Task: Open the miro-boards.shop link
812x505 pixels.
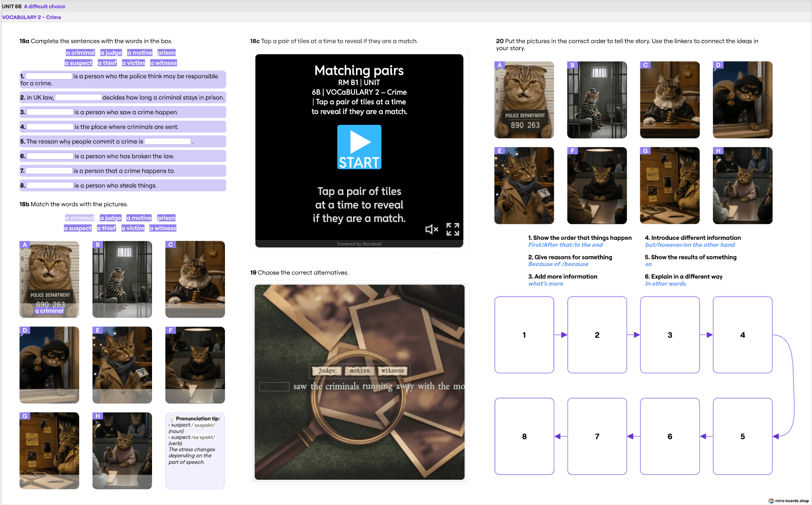Action: pos(789,501)
